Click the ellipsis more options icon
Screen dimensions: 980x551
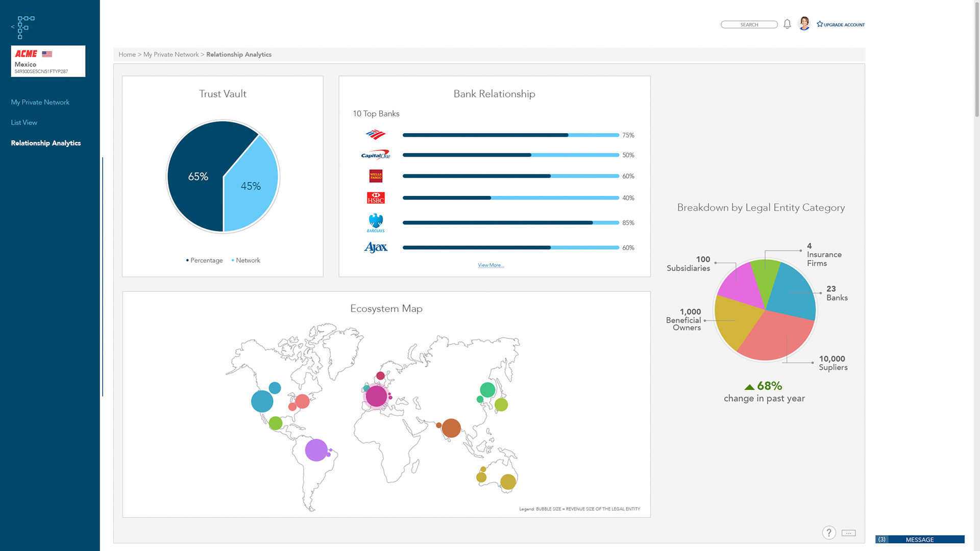coord(848,533)
